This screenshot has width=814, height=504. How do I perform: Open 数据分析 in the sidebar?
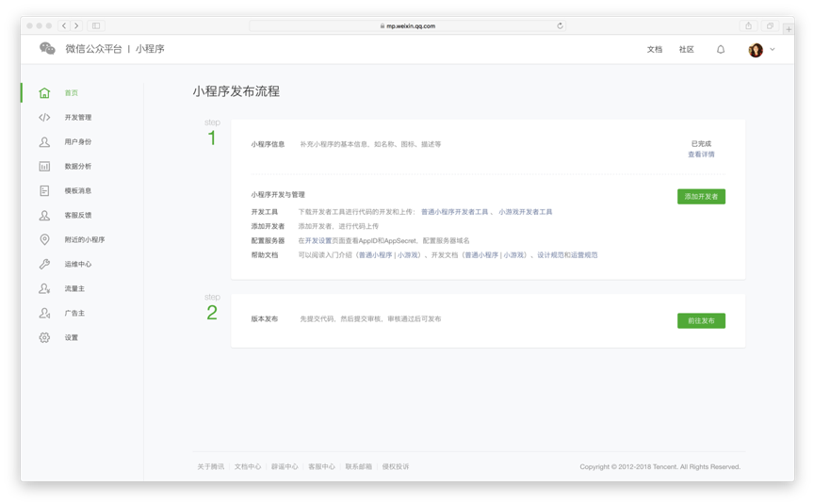(x=78, y=166)
